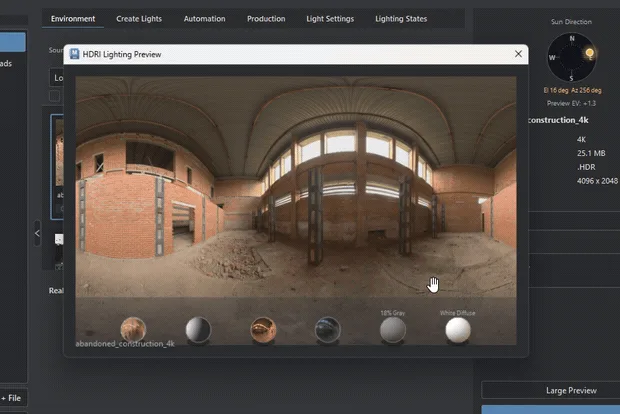The width and height of the screenshot is (620, 414).
Task: Click the El 16 deg Az 256 deg readout
Action: click(x=573, y=90)
